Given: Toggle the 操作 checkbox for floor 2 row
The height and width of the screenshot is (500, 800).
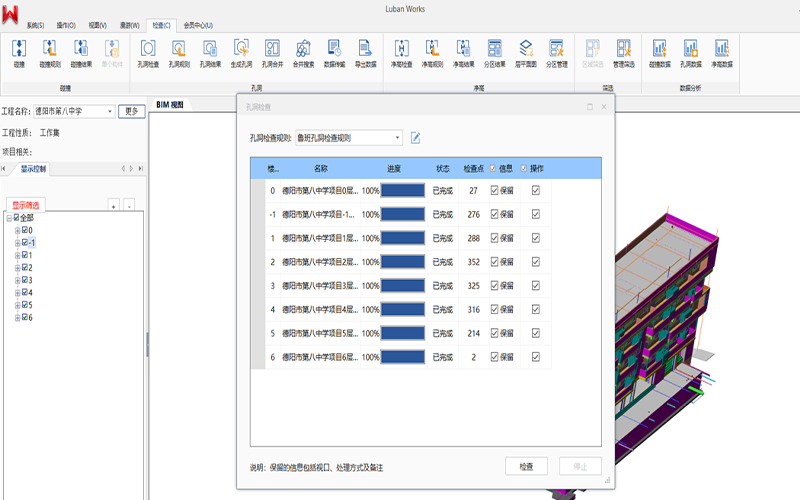Looking at the screenshot, I should [x=536, y=262].
